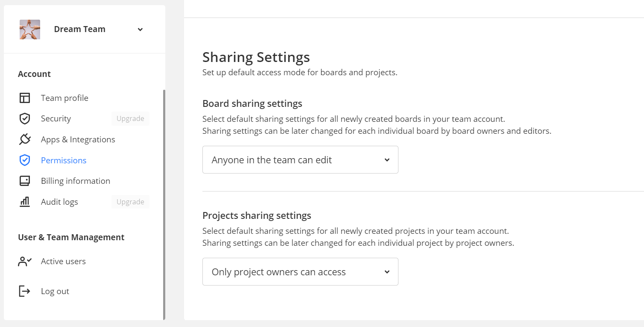The height and width of the screenshot is (327, 644).
Task: Open the Active users text label
Action: [63, 261]
